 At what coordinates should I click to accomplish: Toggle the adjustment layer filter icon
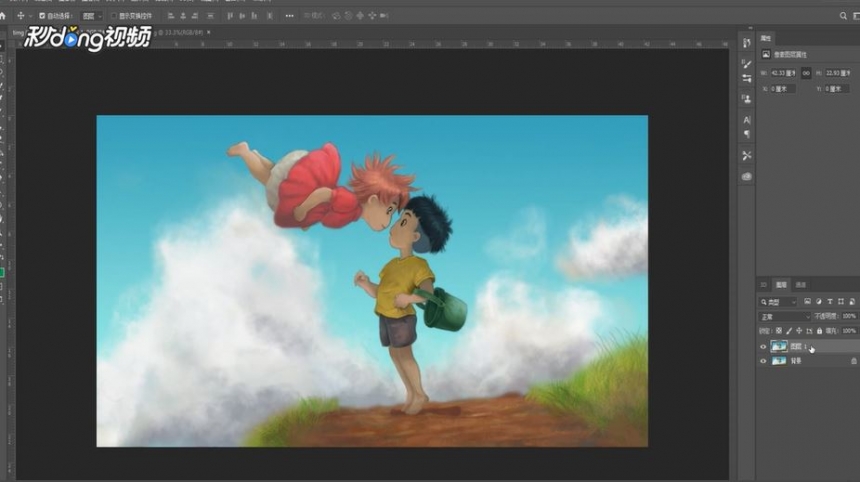pos(818,302)
